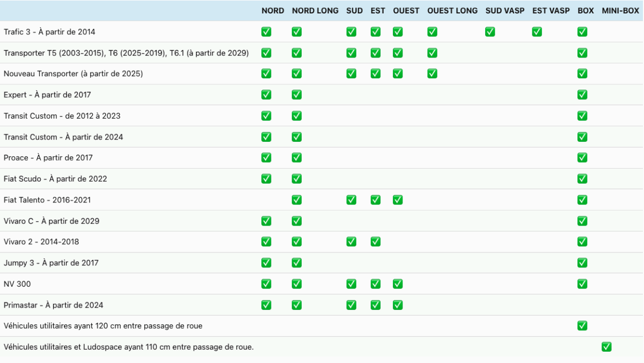Click "Vivaro 2 - 2014-2018" row label
The height and width of the screenshot is (363, 644).
click(41, 242)
